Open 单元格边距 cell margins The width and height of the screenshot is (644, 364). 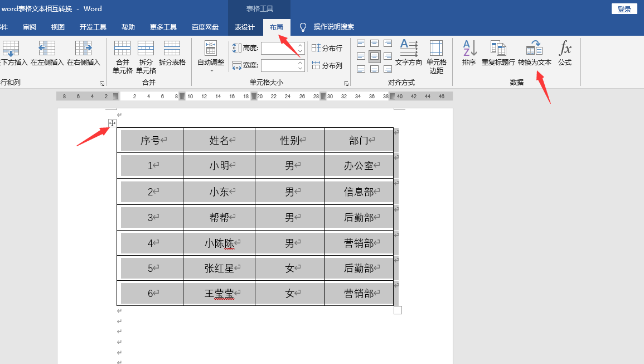[436, 57]
